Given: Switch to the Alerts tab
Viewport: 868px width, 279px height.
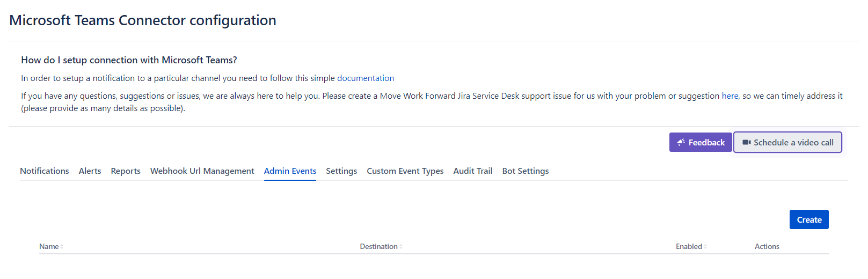Looking at the screenshot, I should (x=90, y=171).
